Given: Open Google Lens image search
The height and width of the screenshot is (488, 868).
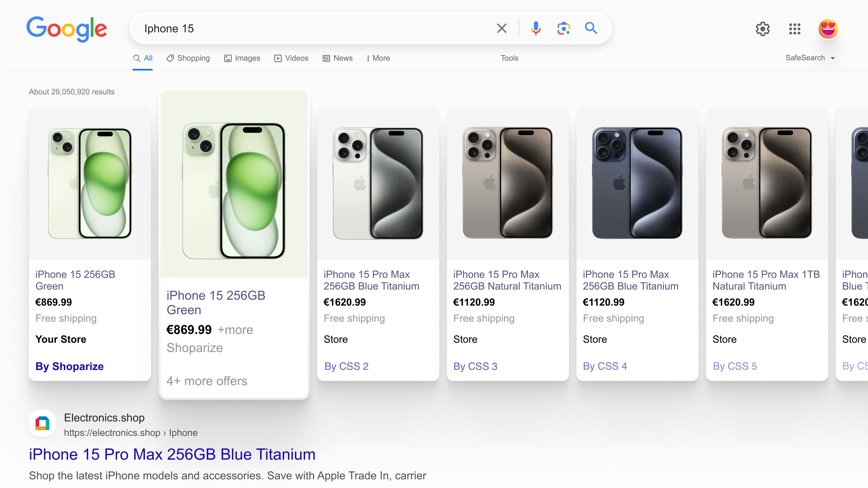Looking at the screenshot, I should coord(563,28).
